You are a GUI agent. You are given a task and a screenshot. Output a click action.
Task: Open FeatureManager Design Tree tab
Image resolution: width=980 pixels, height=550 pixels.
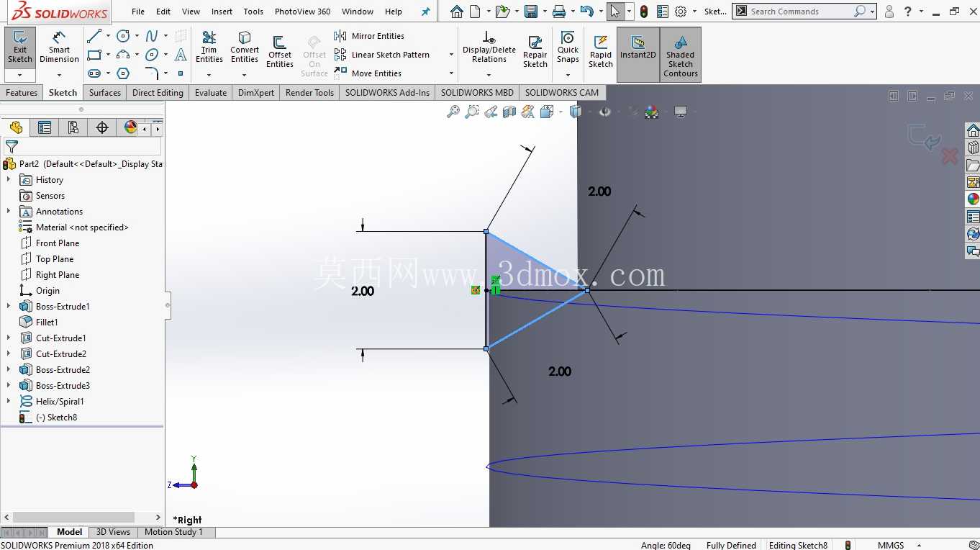tap(16, 127)
